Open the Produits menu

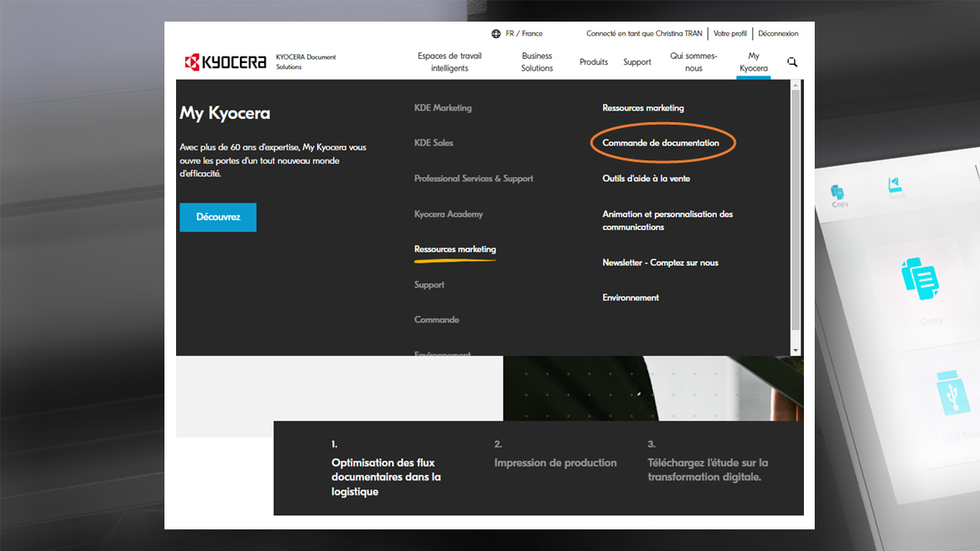pos(594,62)
